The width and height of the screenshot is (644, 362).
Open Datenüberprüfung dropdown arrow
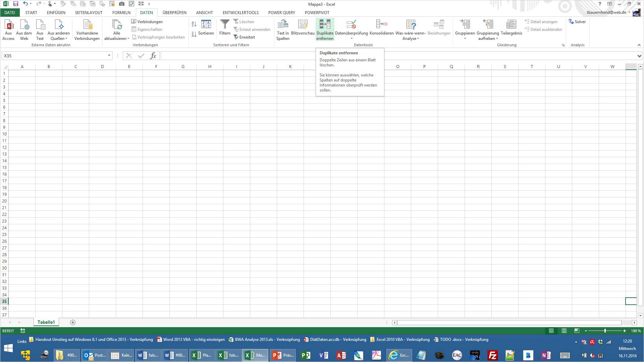[x=352, y=39]
